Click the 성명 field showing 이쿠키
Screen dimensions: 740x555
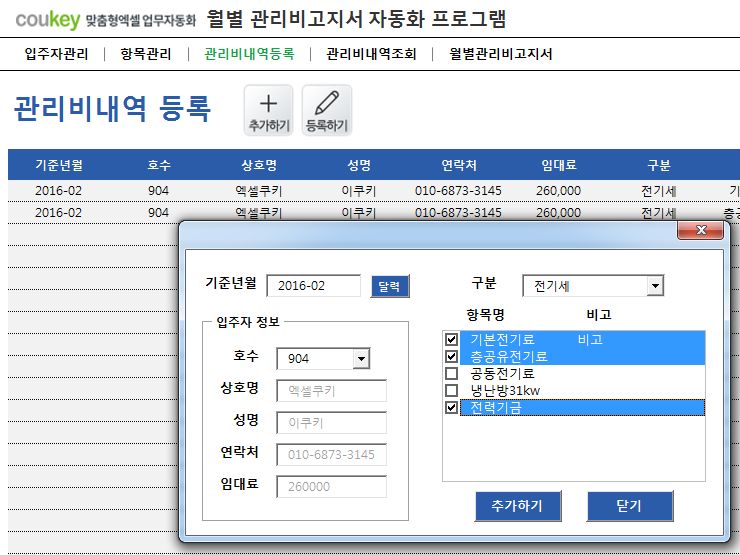[x=331, y=423]
